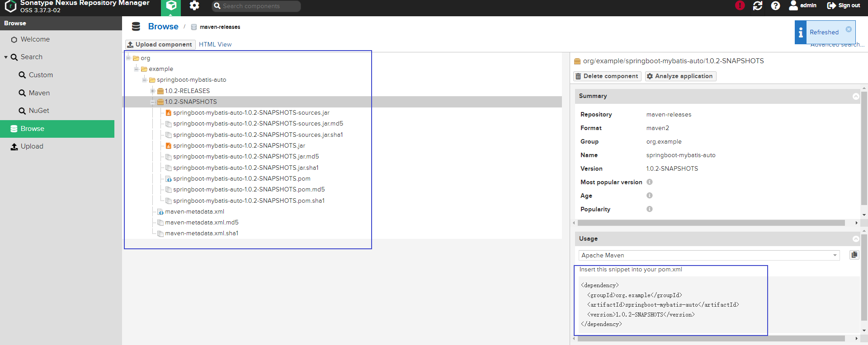Image resolution: width=868 pixels, height=345 pixels.
Task: Click info icon beside Age
Action: pos(650,196)
